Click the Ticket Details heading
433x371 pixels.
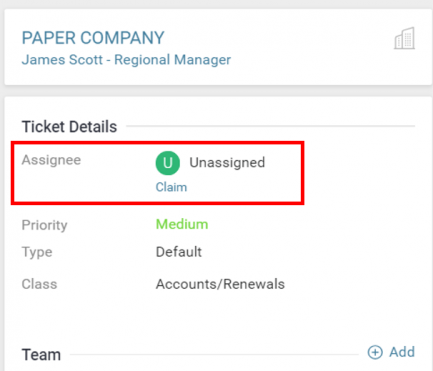coord(69,127)
